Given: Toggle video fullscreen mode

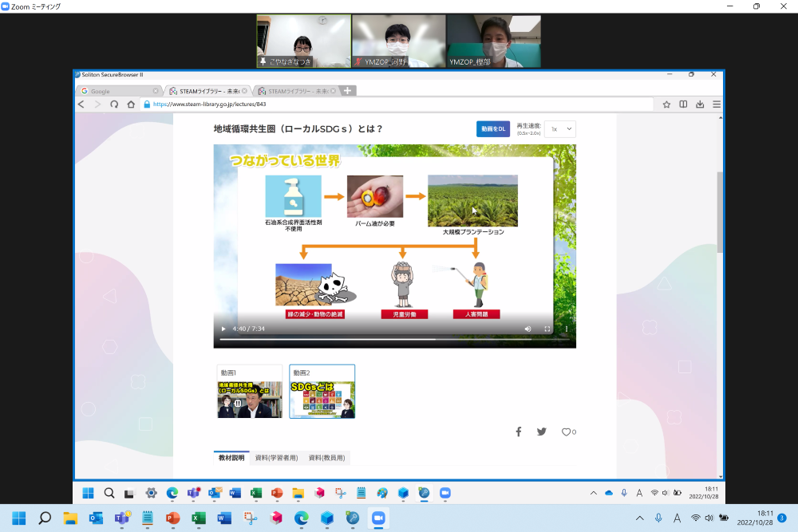Looking at the screenshot, I should coord(547,329).
